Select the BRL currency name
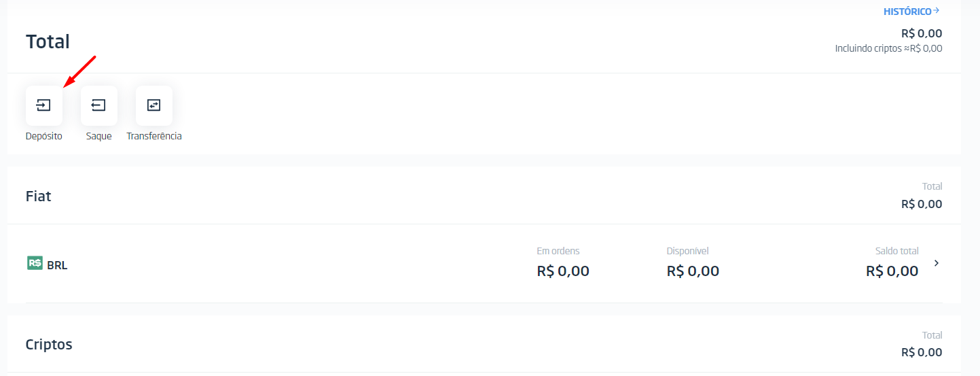The image size is (980, 376). (x=57, y=265)
